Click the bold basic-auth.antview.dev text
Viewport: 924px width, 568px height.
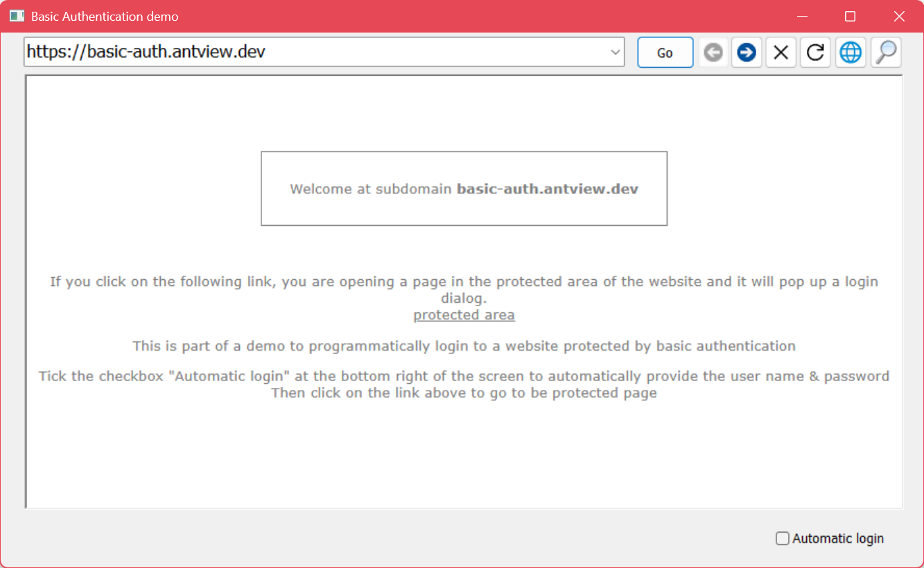coord(547,189)
